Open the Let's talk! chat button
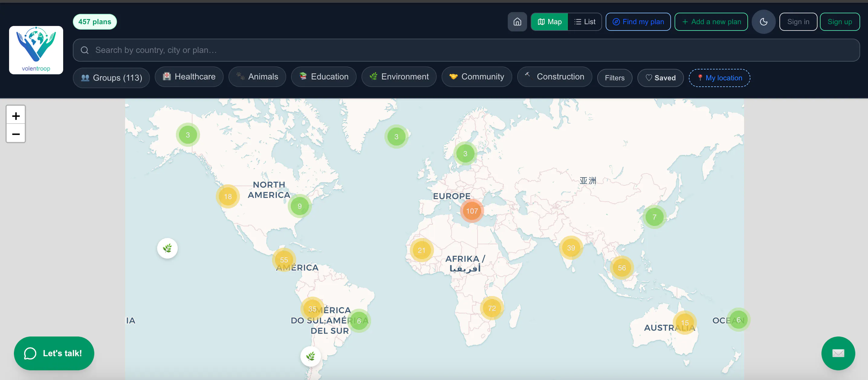Image resolution: width=868 pixels, height=380 pixels. (54, 353)
